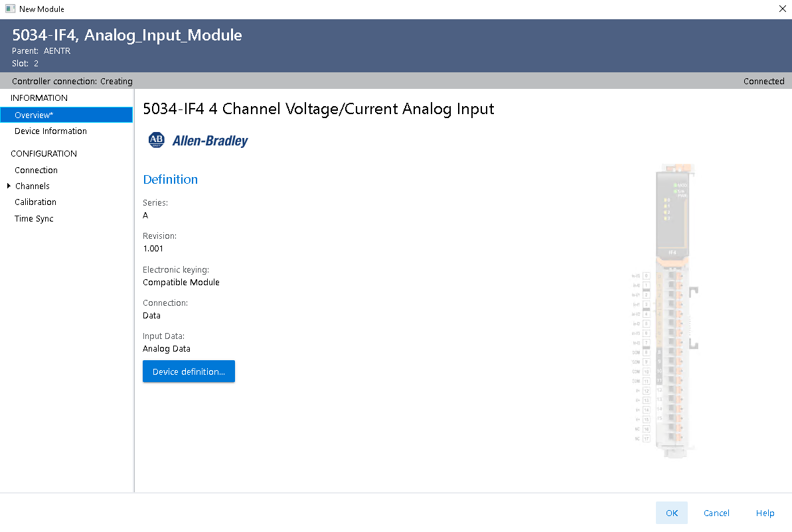Open the Calibration configuration page
The width and height of the screenshot is (792, 532).
tap(35, 202)
